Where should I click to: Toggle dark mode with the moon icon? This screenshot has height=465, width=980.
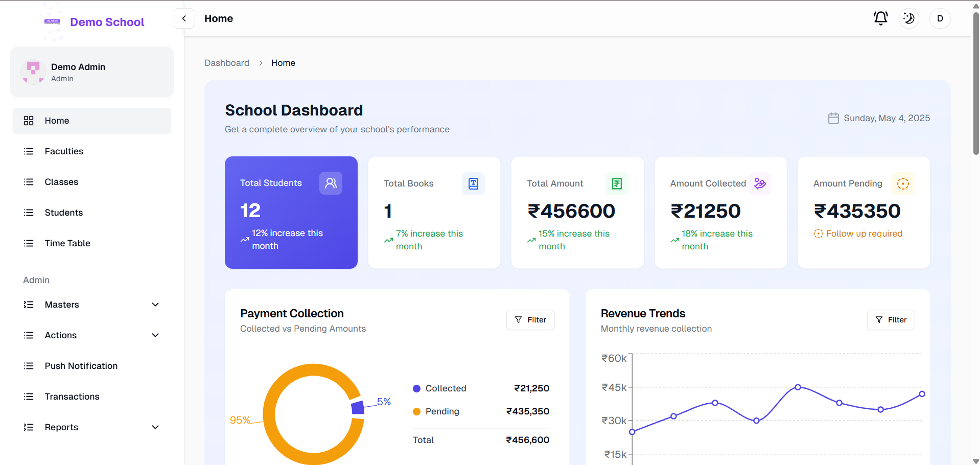[x=909, y=18]
